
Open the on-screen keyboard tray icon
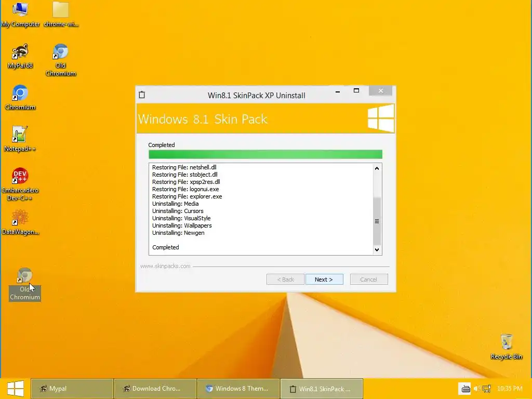coord(465,389)
